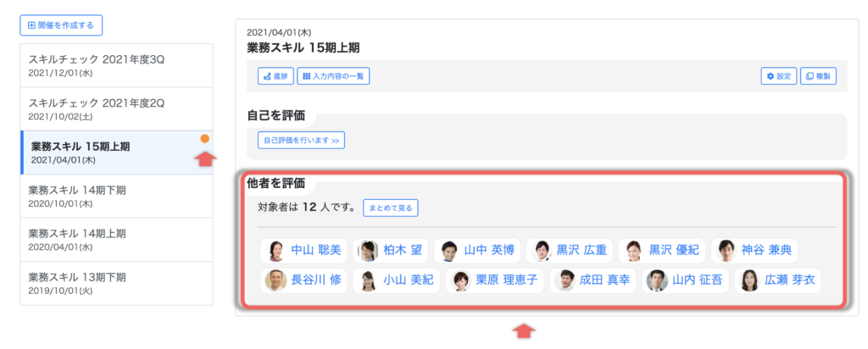Select 山中 英博 for evaluation

point(478,250)
